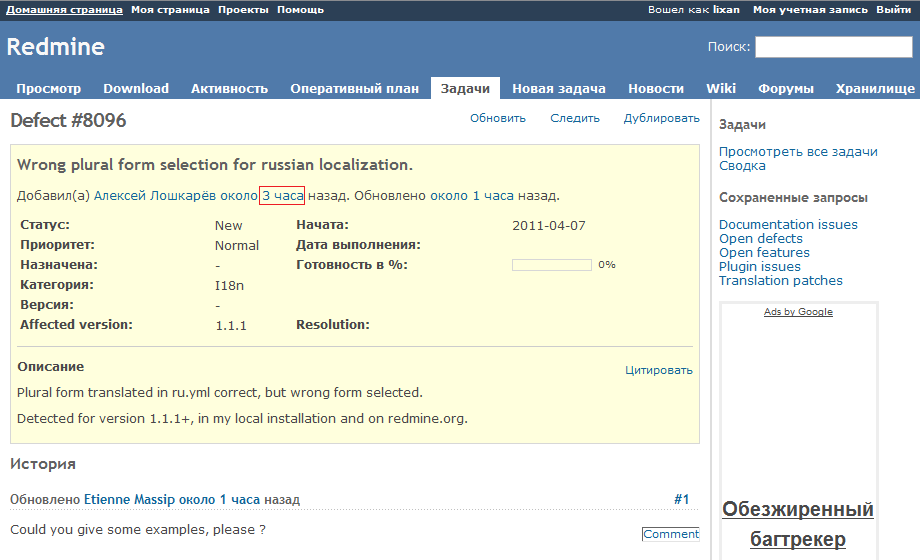Click the category value I18n
920x560 pixels.
(229, 285)
